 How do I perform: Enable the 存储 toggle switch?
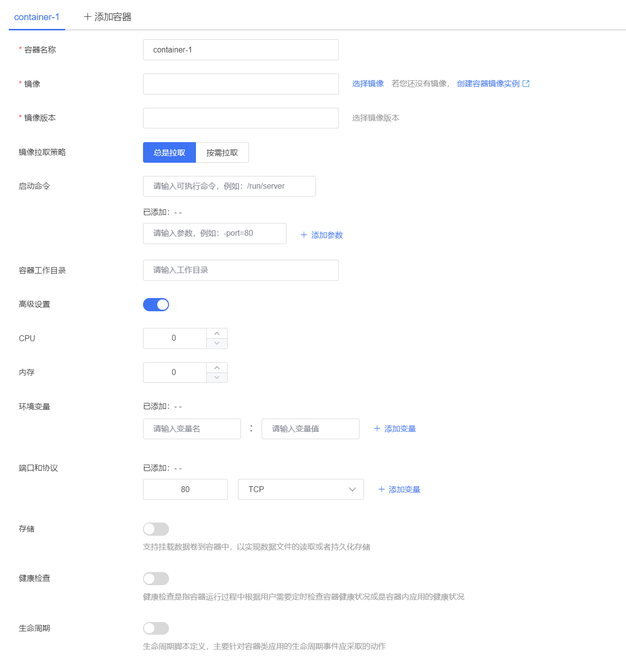coord(156,529)
